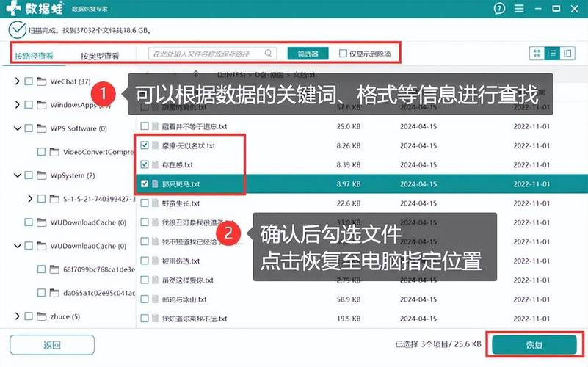Click the 返回 back button
The height and width of the screenshot is (367, 588).
[52, 345]
